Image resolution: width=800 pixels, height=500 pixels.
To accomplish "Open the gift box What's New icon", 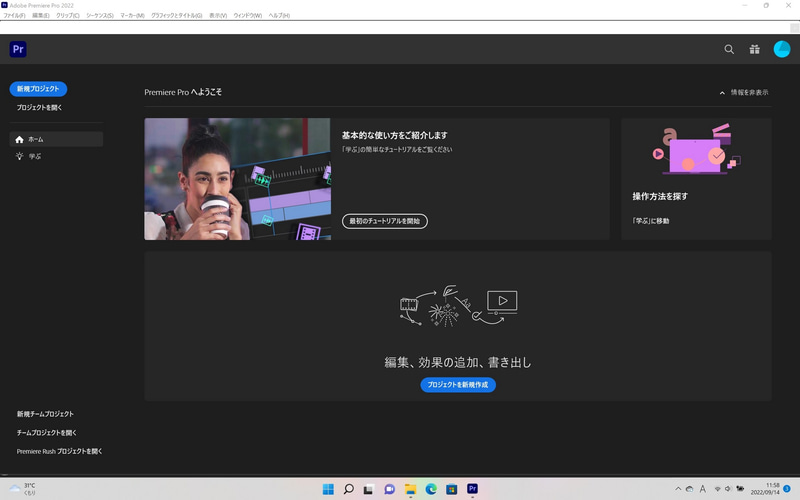I will 755,49.
